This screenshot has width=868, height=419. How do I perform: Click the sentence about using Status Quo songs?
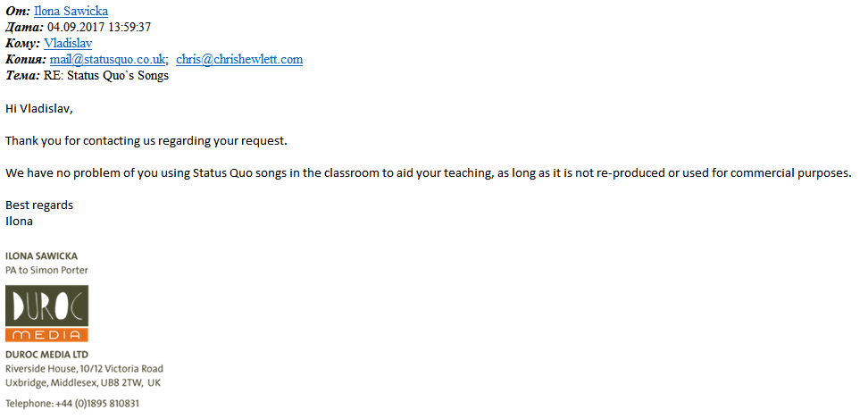tap(429, 172)
